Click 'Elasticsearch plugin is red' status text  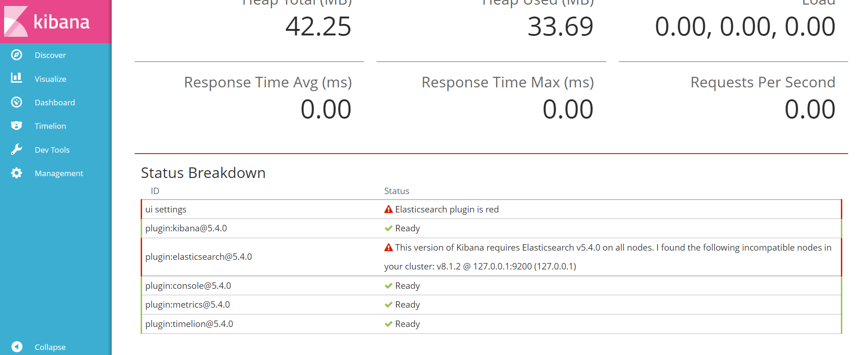pos(447,209)
